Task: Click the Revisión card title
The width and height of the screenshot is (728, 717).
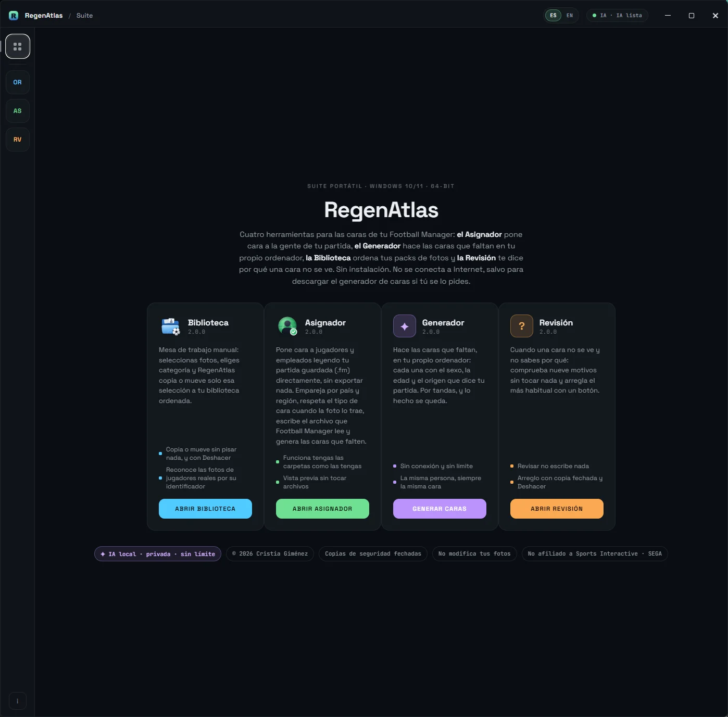Action: tap(556, 323)
